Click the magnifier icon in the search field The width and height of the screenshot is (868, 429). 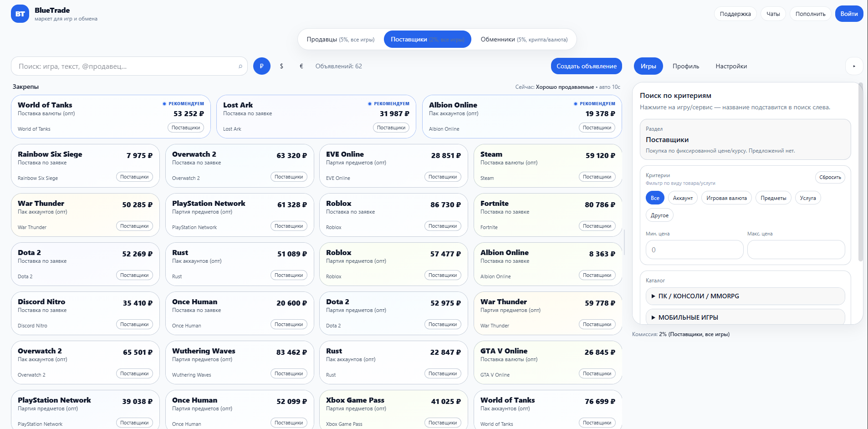(240, 66)
